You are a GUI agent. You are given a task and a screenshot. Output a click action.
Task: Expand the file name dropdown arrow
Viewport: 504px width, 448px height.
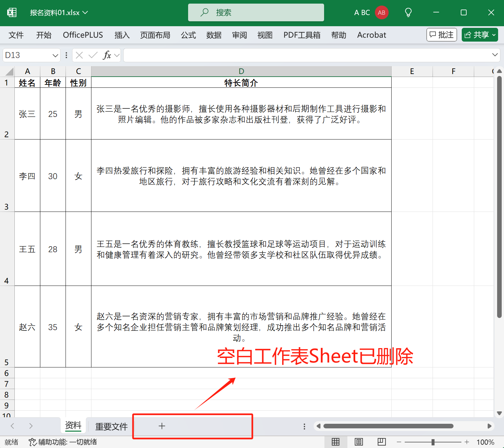pyautogui.click(x=85, y=12)
